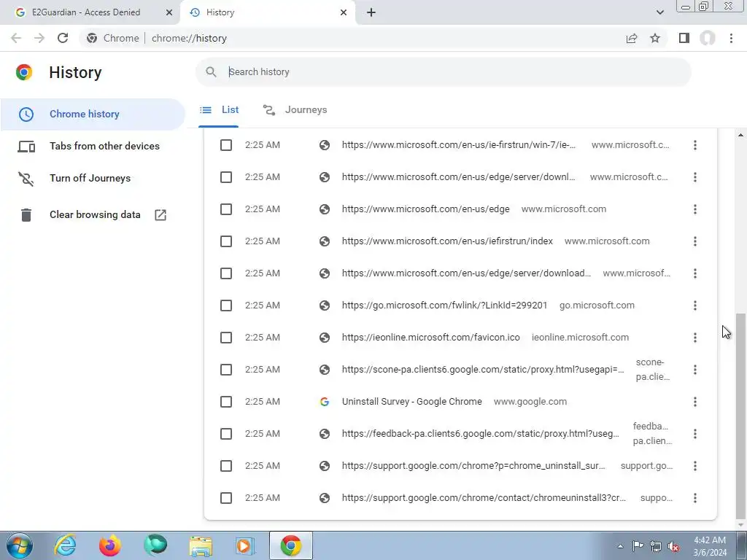Show hidden tray icons arrow
747x560 pixels.
point(620,547)
